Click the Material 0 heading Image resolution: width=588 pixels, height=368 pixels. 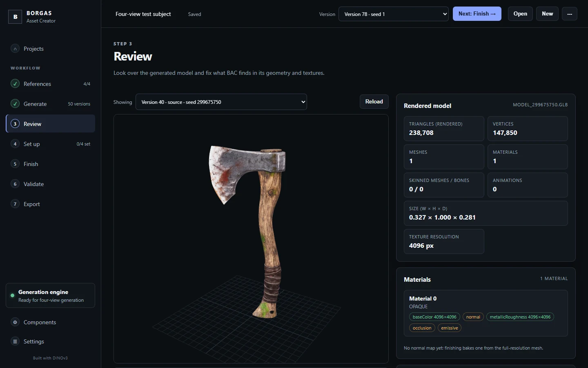point(423,298)
